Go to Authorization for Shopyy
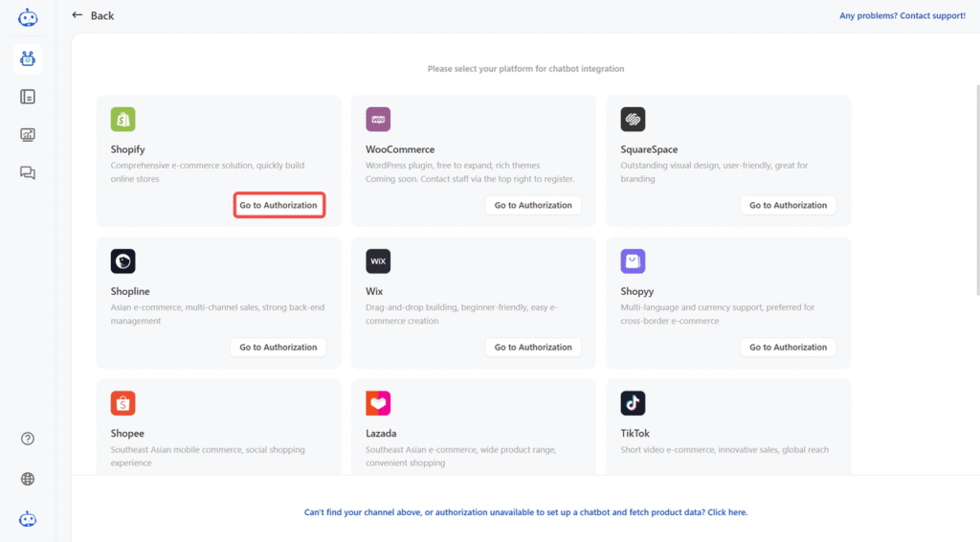This screenshot has width=980, height=542. [789, 347]
